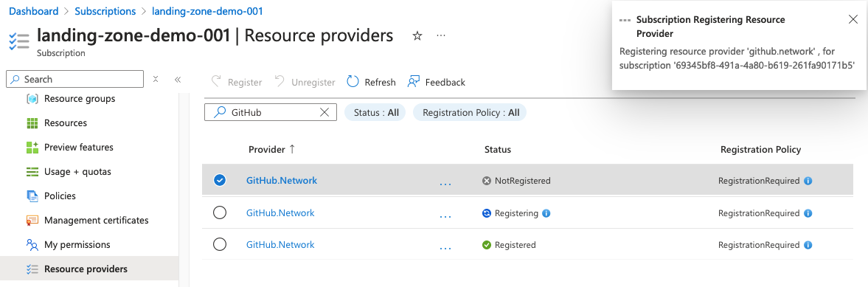Open the Registration Policy : All filter
Screen dimensions: 868x287
[x=470, y=112]
